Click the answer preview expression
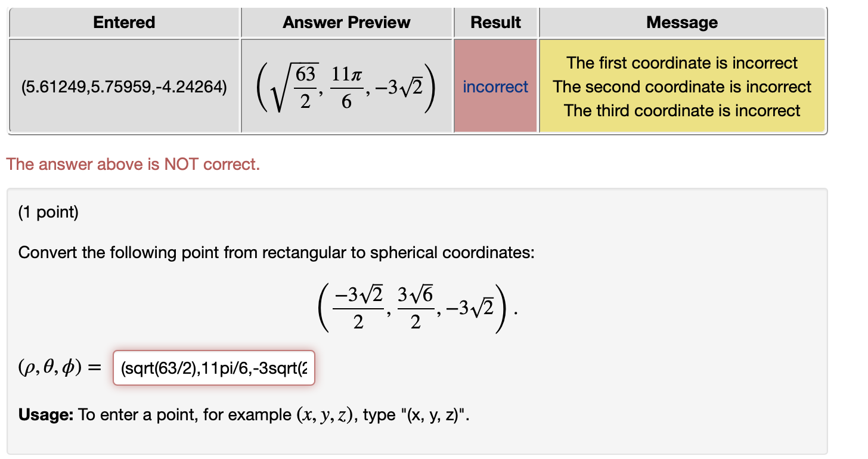This screenshot has height=459, width=868. pyautogui.click(x=346, y=86)
